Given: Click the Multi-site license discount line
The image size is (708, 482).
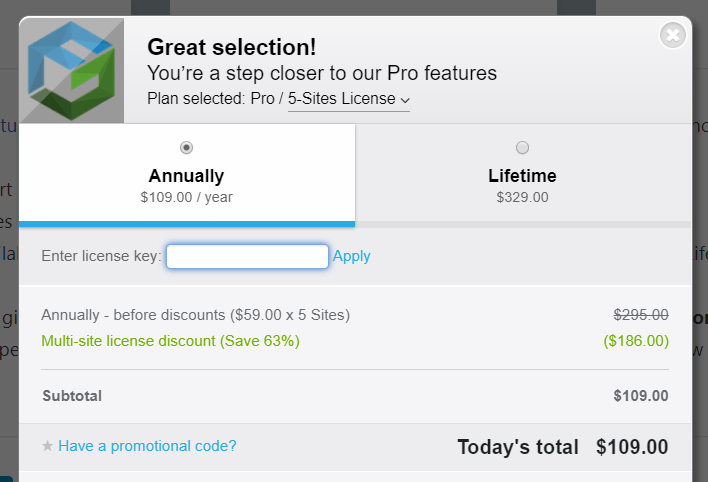Looking at the screenshot, I should 171,341.
